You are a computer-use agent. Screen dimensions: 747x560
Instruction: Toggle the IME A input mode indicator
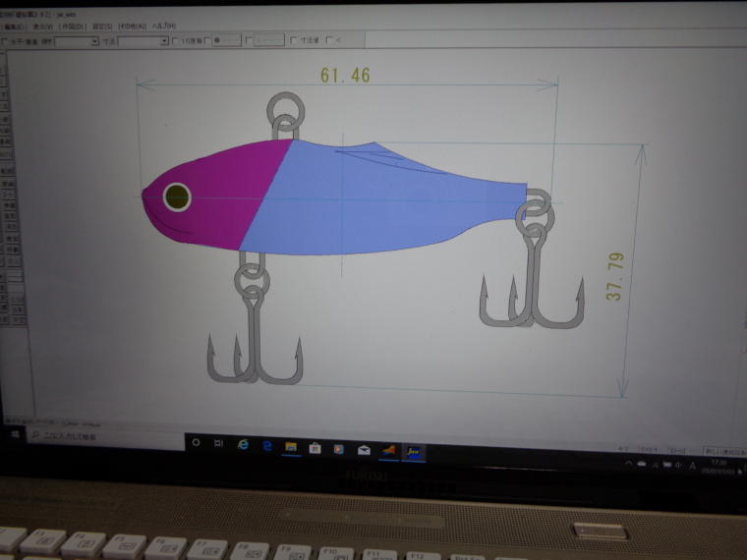[x=692, y=466]
